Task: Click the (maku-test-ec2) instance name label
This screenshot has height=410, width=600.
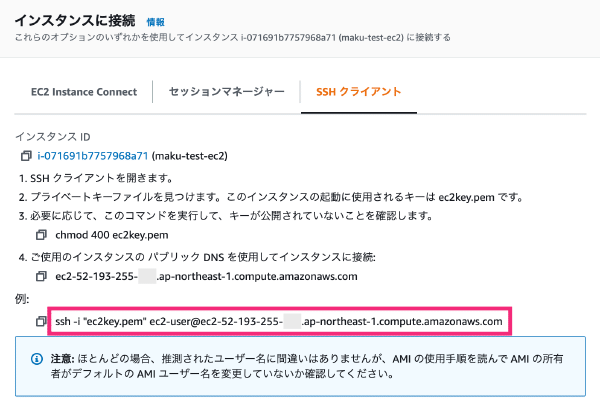Action: point(189,156)
